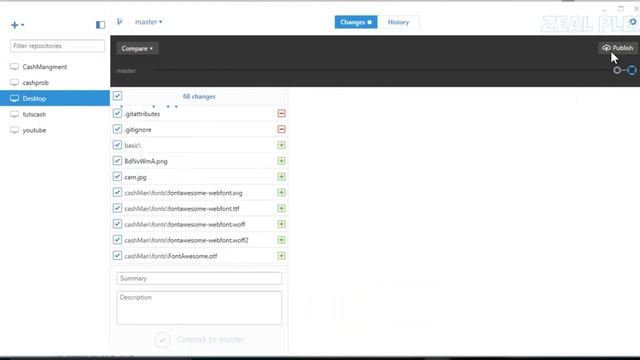Uncheck the fontawesome-webfont.woff checkbox
The width and height of the screenshot is (640, 360).
point(118,224)
